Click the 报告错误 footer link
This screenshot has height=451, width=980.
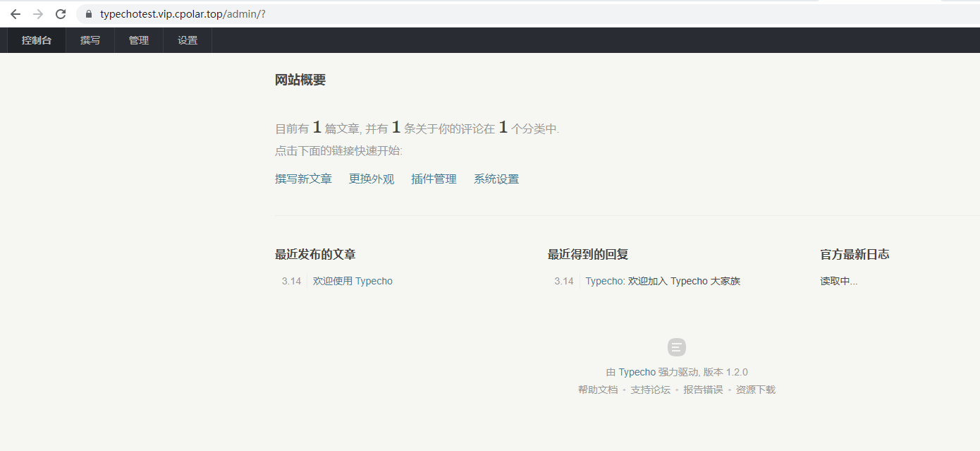(x=703, y=389)
